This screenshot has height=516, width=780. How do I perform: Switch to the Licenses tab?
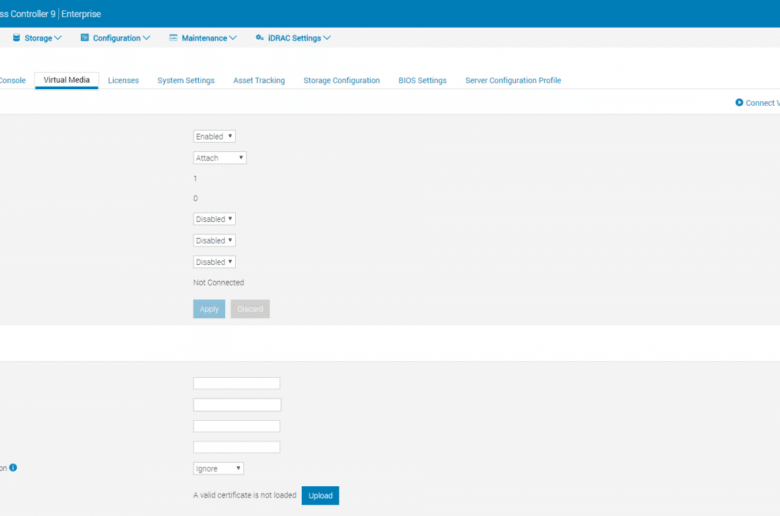(123, 80)
